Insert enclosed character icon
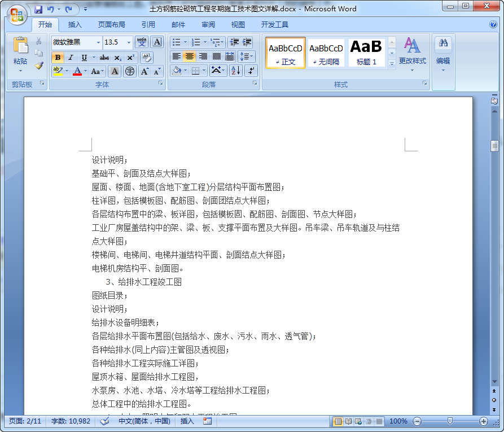Screen dimensions: 504x432 (x=130, y=71)
